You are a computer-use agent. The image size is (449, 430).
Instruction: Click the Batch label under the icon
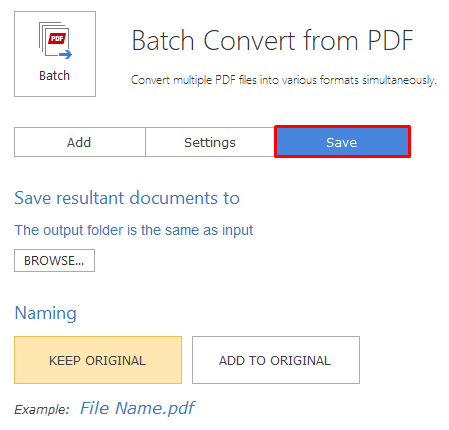coord(54,76)
